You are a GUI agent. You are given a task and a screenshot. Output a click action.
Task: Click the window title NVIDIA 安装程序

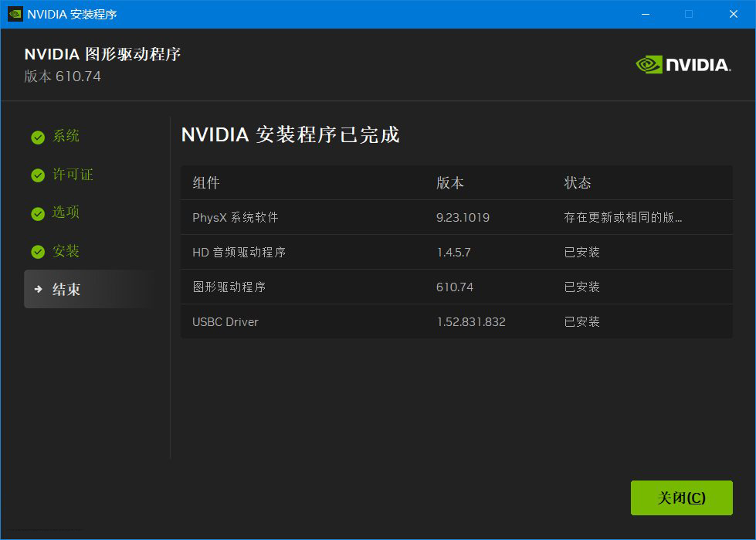pos(72,14)
